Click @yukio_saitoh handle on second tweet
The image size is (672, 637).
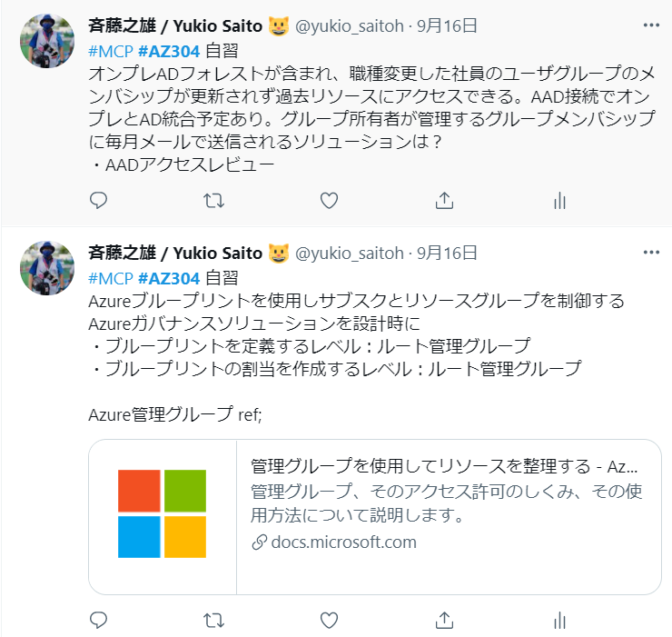coord(351,253)
